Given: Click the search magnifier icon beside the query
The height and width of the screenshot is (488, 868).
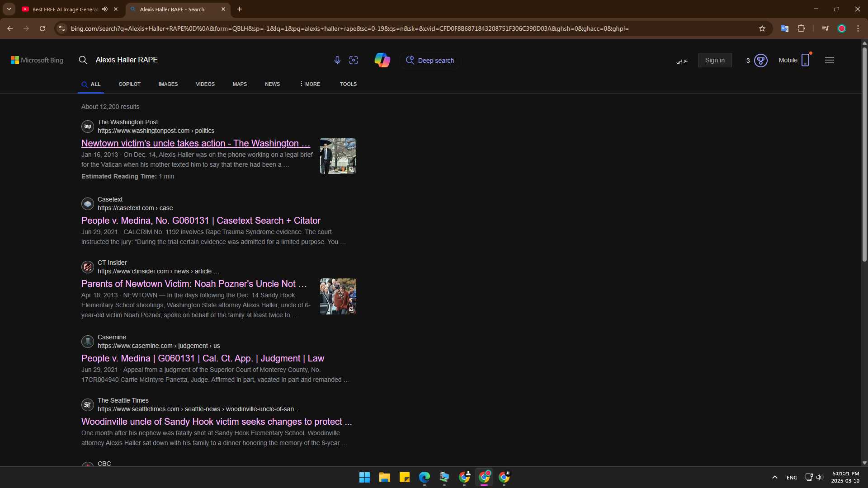Looking at the screenshot, I should tap(83, 60).
